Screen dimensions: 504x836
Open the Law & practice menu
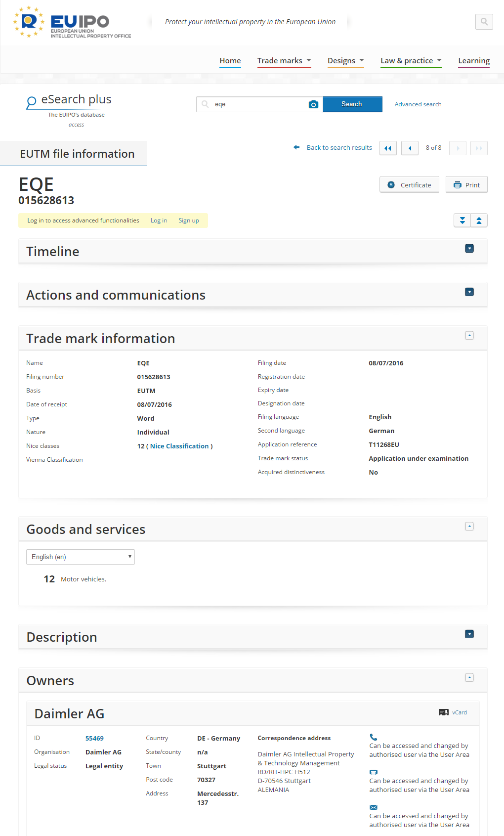[411, 61]
